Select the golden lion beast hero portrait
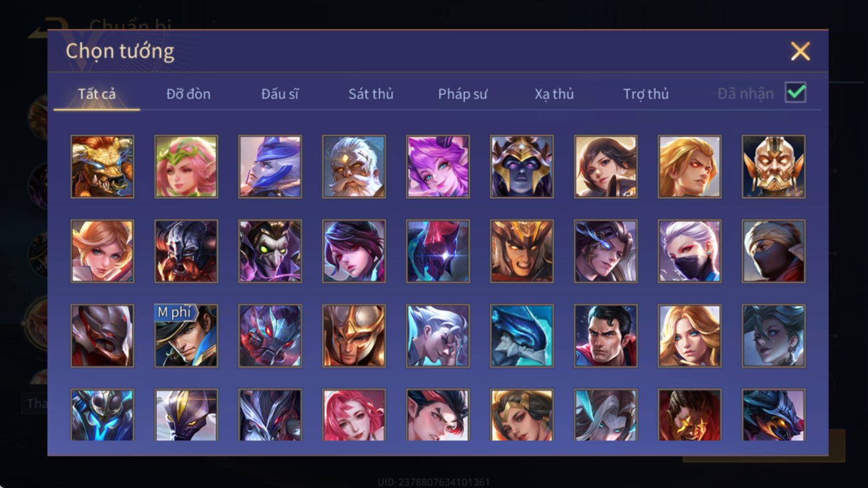Screen dimensions: 868x488 102,167
